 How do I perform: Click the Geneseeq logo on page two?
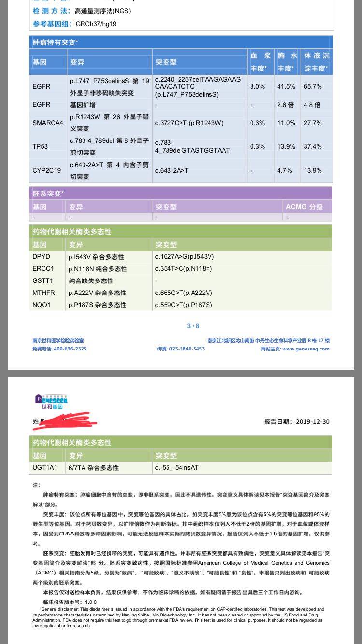pos(51,401)
